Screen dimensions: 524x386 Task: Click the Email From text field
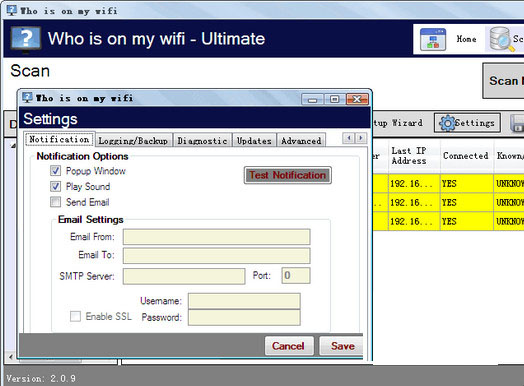click(217, 237)
